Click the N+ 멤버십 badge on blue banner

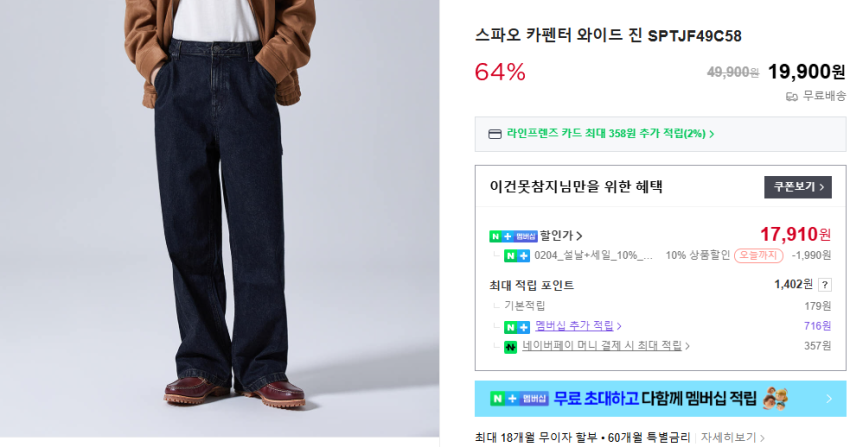pos(519,399)
